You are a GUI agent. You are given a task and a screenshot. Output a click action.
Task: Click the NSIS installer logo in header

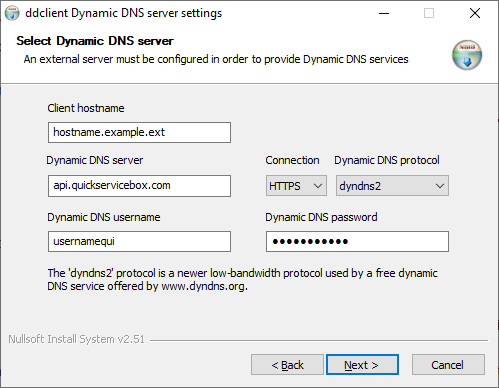(x=467, y=55)
